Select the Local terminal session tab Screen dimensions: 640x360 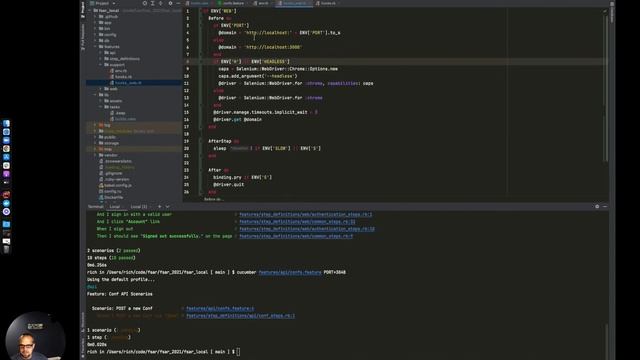point(115,207)
